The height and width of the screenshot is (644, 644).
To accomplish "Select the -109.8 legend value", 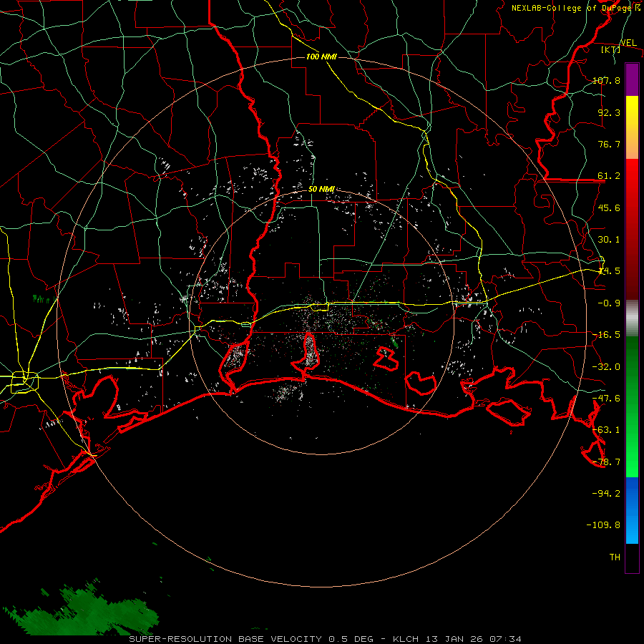I will (603, 525).
